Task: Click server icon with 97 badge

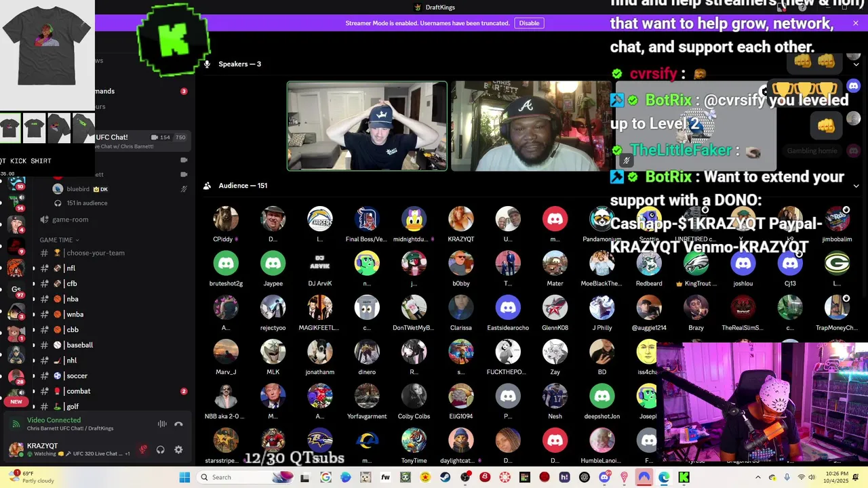Action: 16,291
